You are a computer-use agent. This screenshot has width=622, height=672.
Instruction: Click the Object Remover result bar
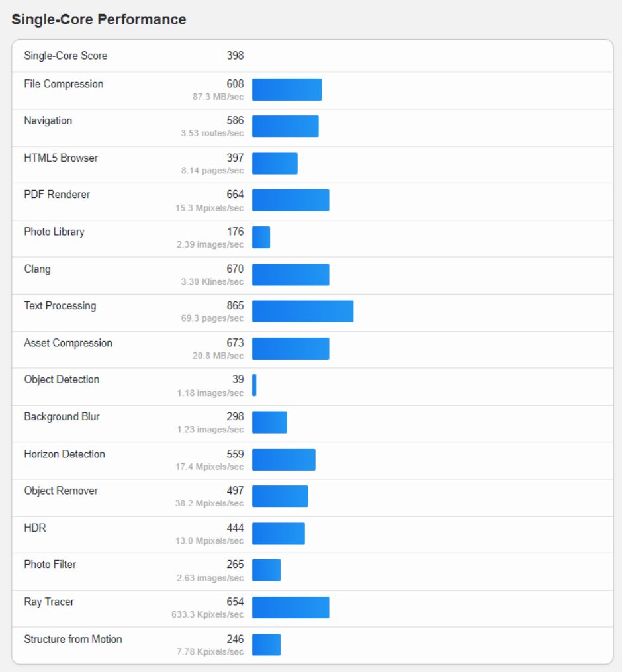280,497
